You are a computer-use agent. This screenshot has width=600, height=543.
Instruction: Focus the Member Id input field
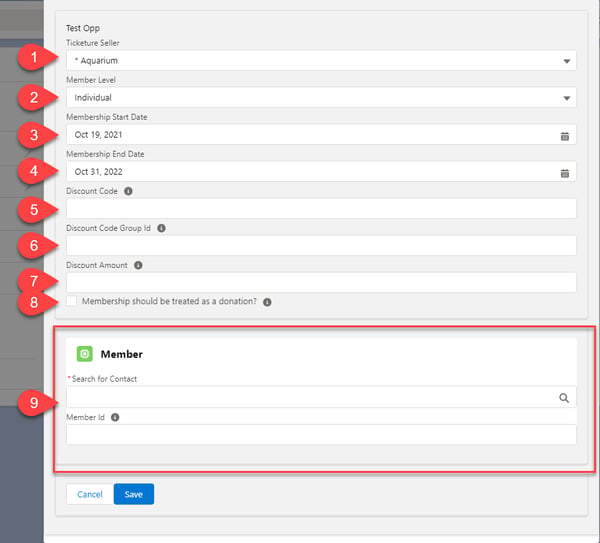[x=321, y=435]
